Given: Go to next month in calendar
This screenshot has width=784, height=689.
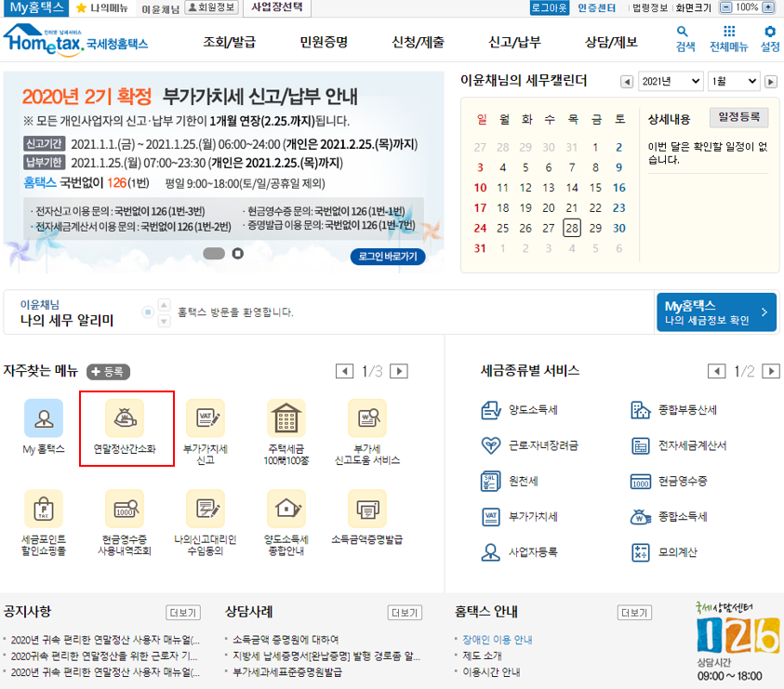Looking at the screenshot, I should (771, 82).
